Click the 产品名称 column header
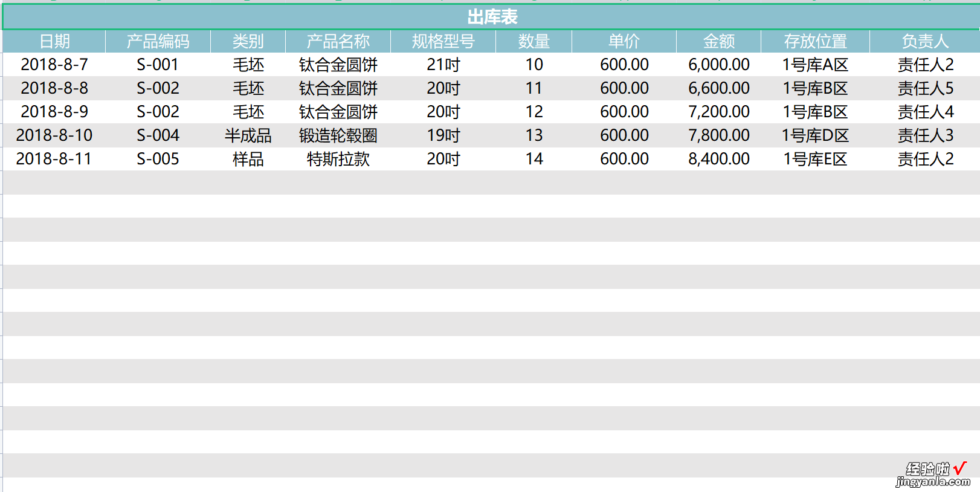This screenshot has height=492, width=980. click(x=338, y=41)
